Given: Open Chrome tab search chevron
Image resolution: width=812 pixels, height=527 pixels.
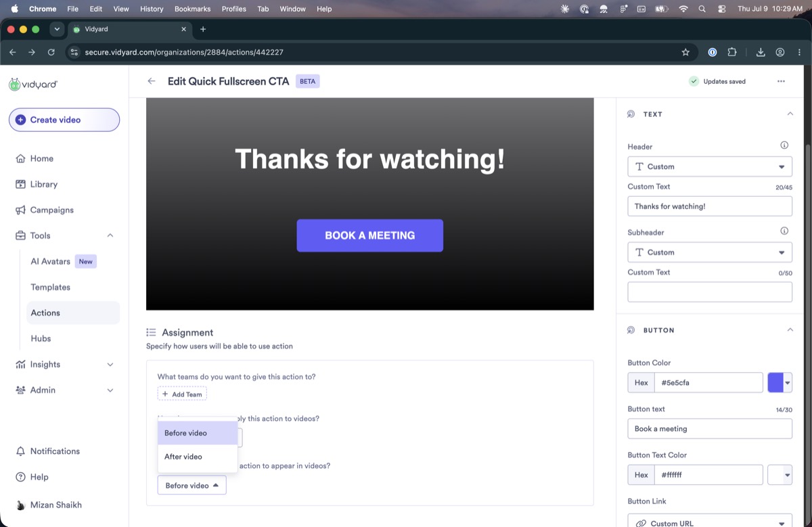Looking at the screenshot, I should click(57, 29).
